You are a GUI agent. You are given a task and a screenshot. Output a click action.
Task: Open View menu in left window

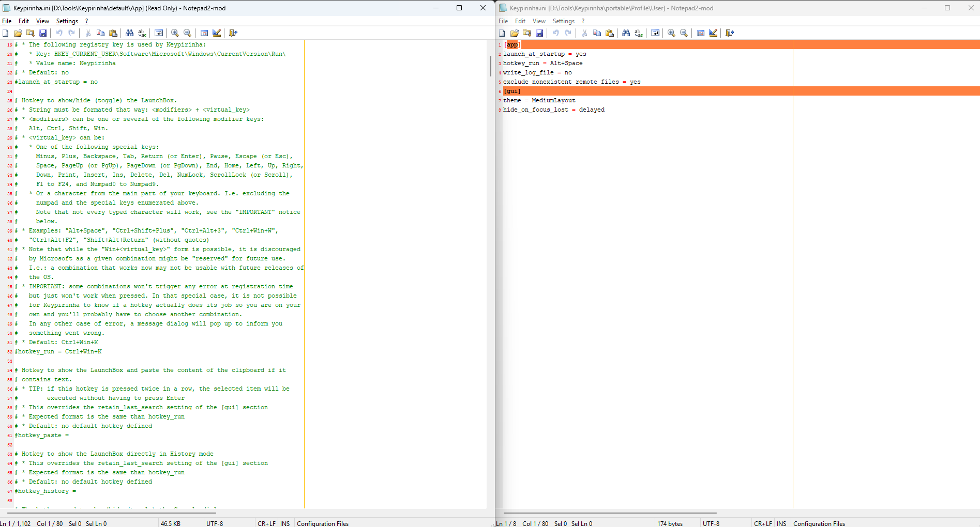[42, 21]
